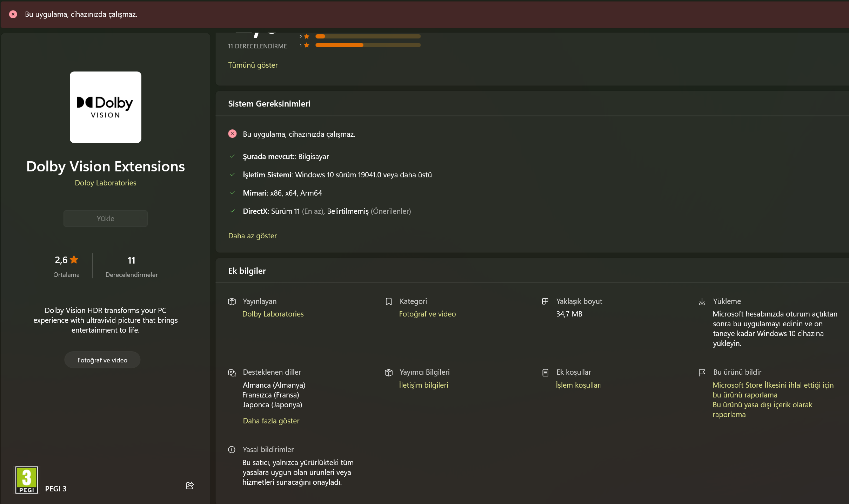Screen dimensions: 849x504
Task: Click the download icon beside Yükleme
Action: pyautogui.click(x=702, y=301)
